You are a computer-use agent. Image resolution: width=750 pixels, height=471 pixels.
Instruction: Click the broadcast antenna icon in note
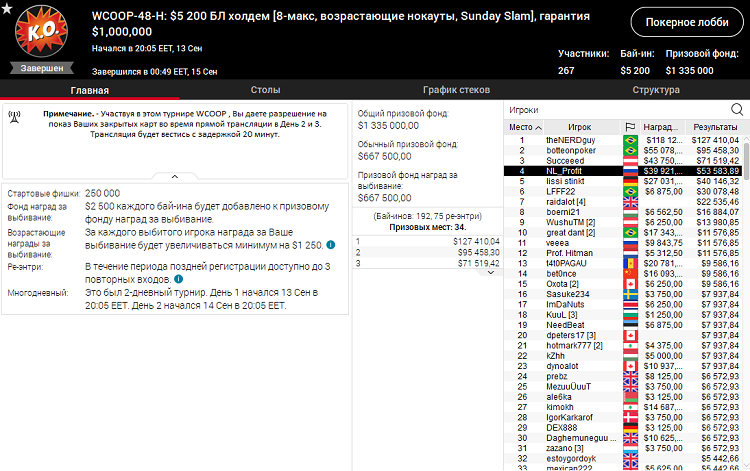(14, 115)
